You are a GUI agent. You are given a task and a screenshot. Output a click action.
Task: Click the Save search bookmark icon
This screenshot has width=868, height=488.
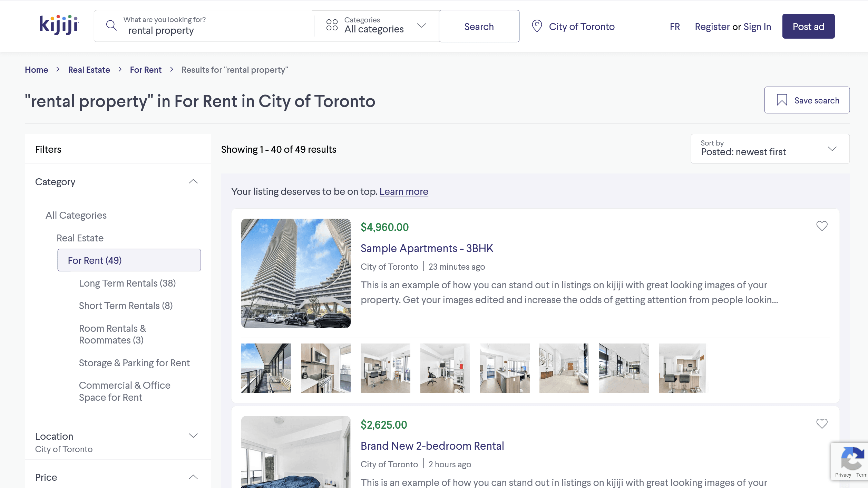(x=782, y=100)
